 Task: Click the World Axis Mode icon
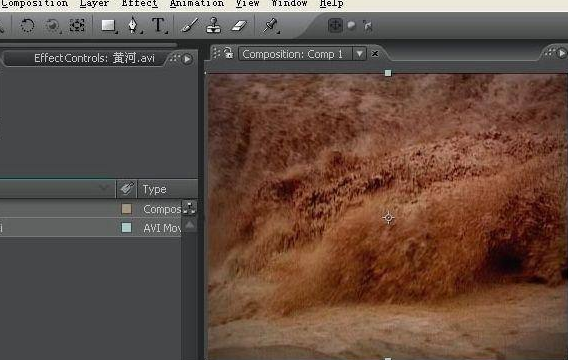351,25
